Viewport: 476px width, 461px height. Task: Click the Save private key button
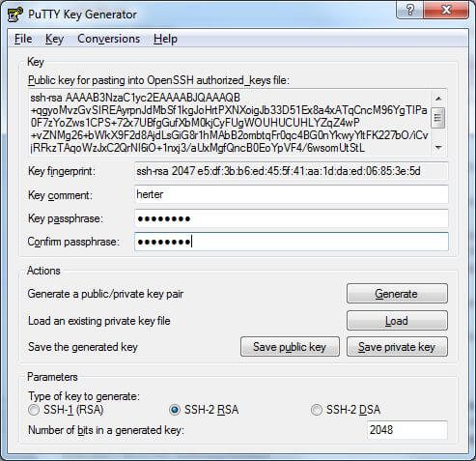click(397, 347)
